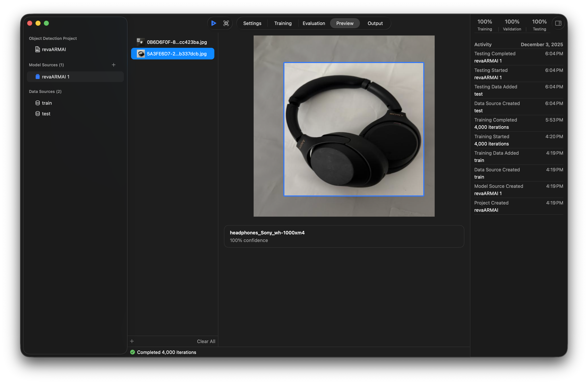Viewport: 588px width, 384px height.
Task: Open the Evaluation tab
Action: 314,23
